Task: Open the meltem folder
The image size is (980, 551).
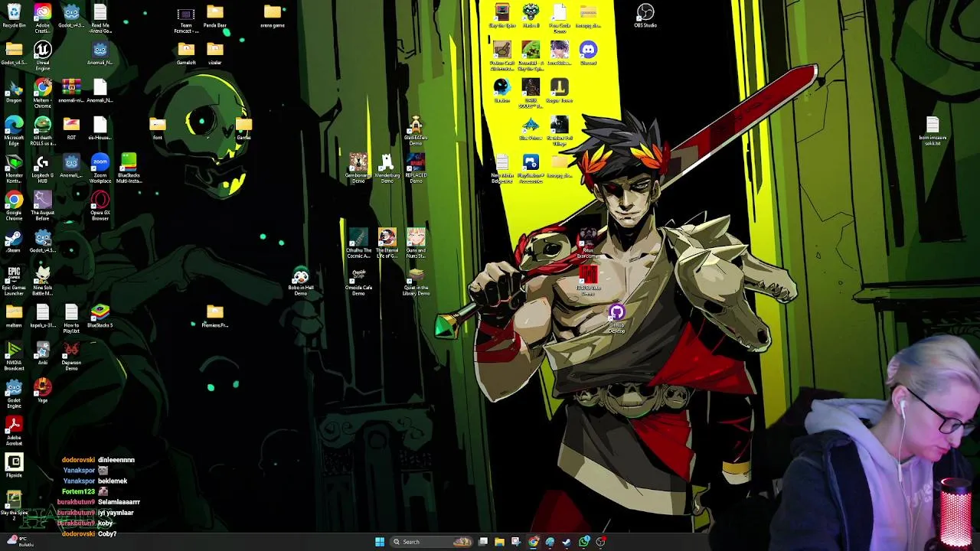Action: [x=14, y=315]
